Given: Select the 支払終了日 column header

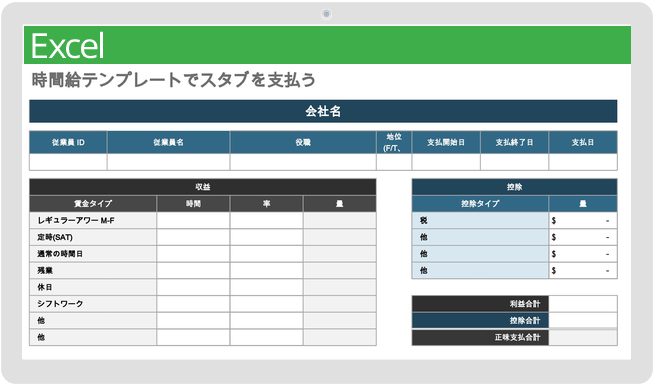Looking at the screenshot, I should click(x=514, y=142).
